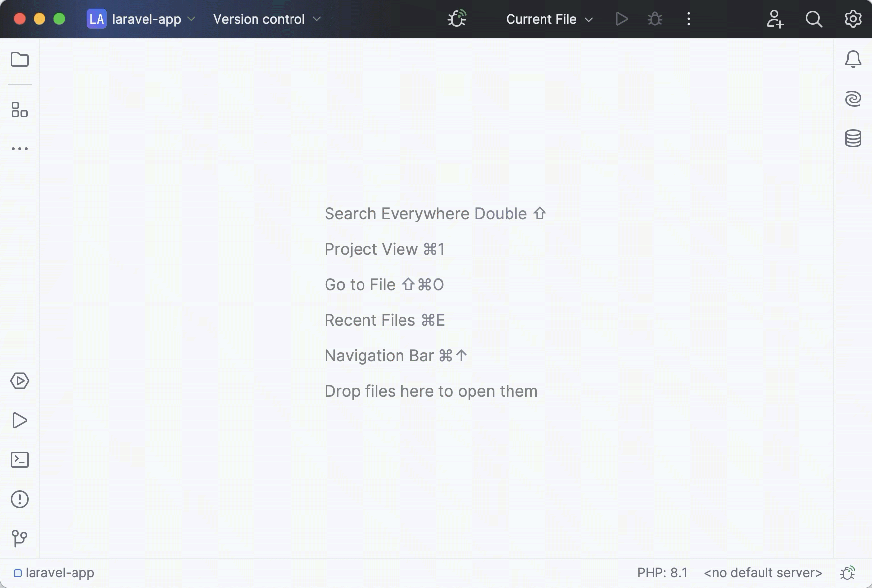The width and height of the screenshot is (872, 588).
Task: Run the current file with the play button
Action: tap(621, 19)
